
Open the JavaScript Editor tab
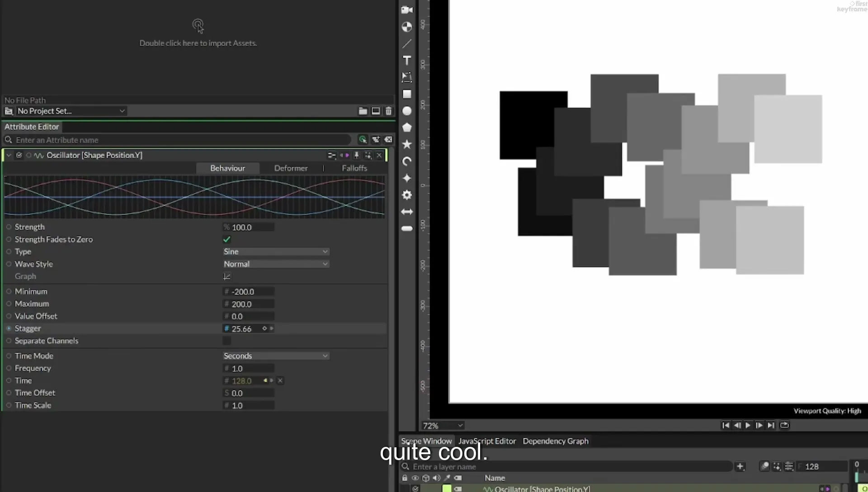coord(487,441)
